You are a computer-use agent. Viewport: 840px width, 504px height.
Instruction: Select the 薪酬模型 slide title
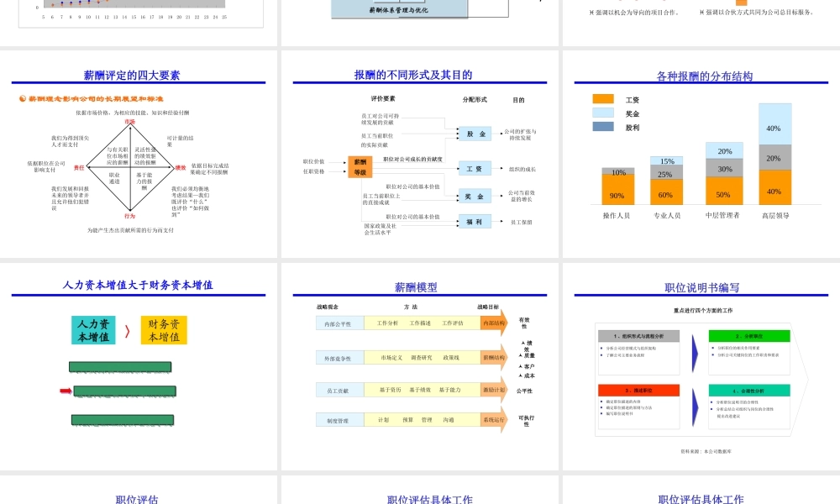[x=416, y=287]
